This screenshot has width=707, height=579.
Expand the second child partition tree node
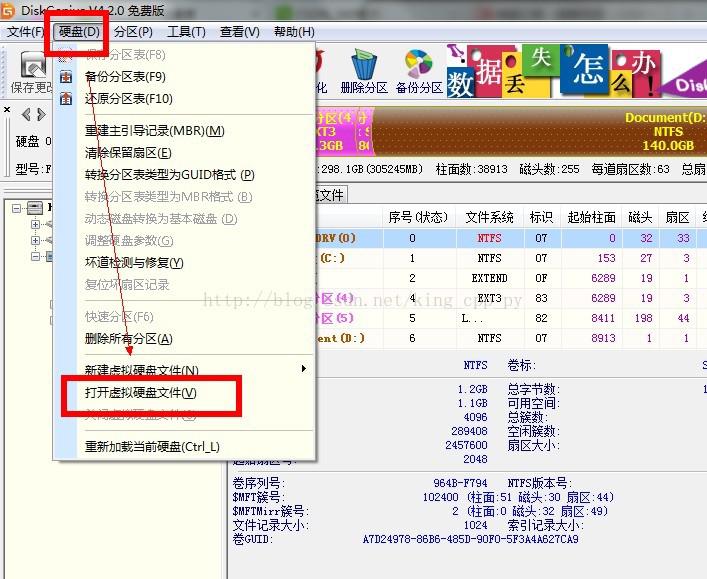coord(35,240)
